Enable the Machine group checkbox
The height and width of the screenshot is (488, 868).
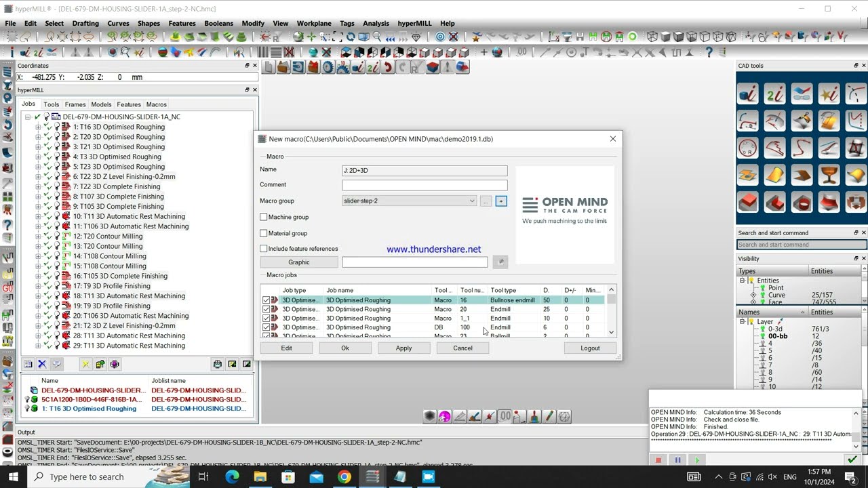[264, 217]
